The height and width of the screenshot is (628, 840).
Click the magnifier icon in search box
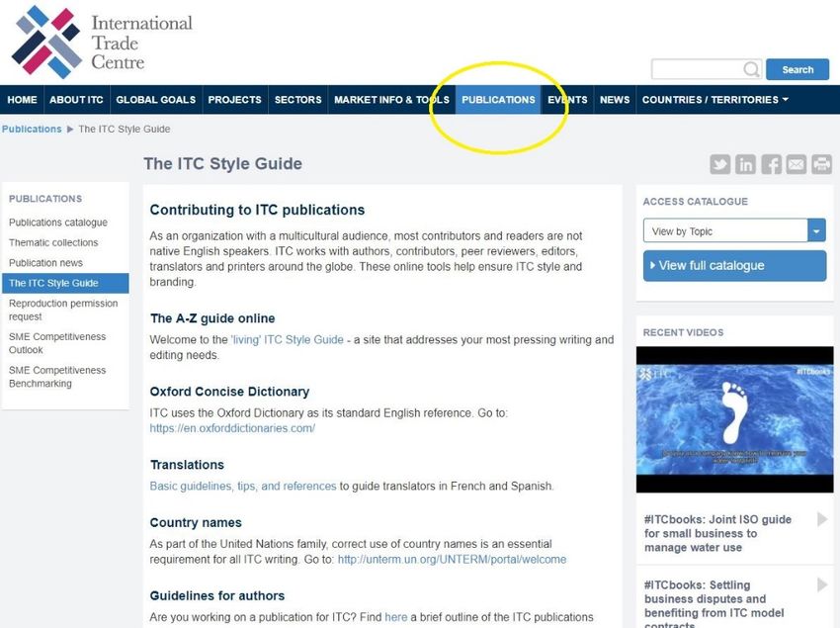pos(751,69)
